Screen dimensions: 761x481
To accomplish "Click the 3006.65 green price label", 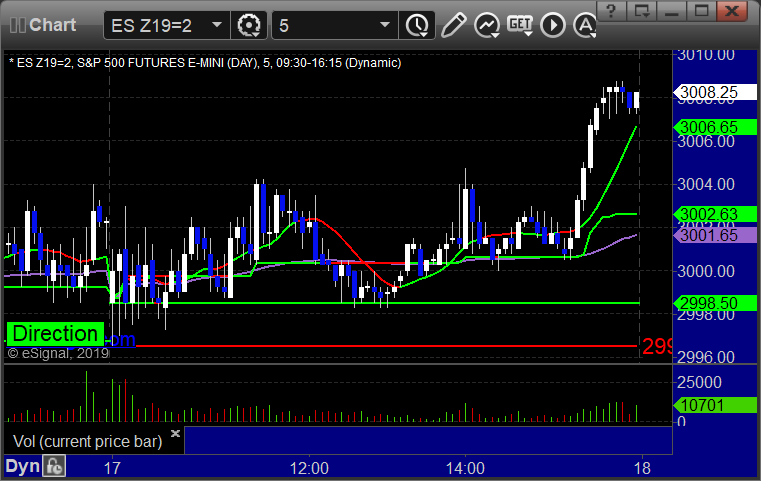I will [715, 127].
